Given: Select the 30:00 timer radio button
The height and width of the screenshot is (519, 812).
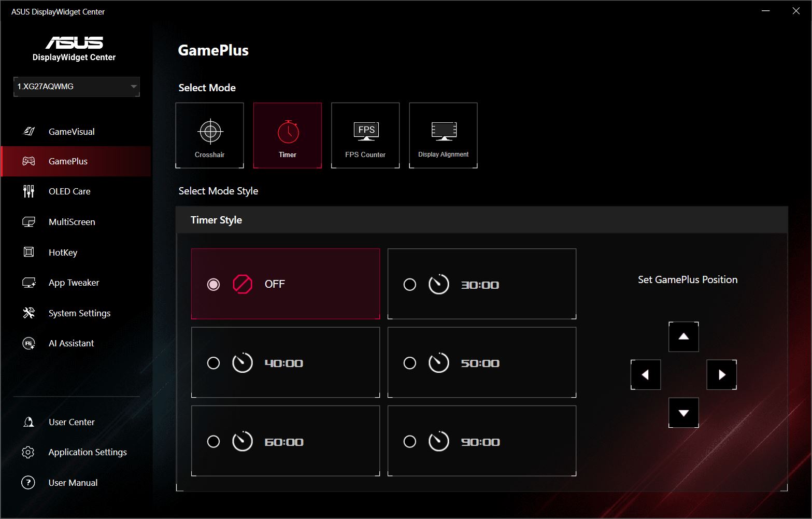Looking at the screenshot, I should [x=410, y=285].
